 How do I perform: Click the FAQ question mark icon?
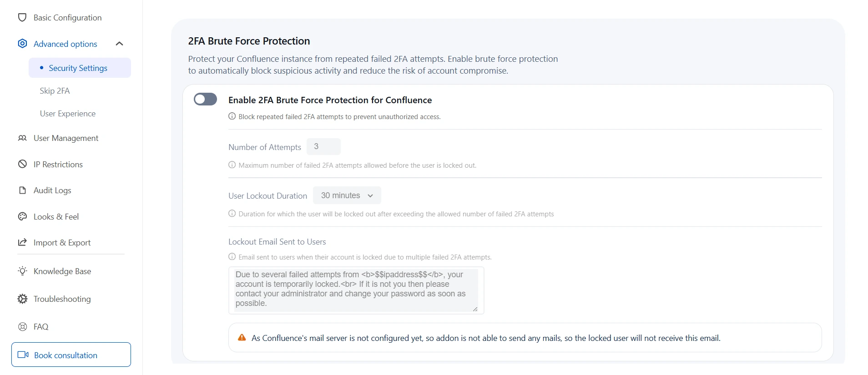(x=22, y=326)
